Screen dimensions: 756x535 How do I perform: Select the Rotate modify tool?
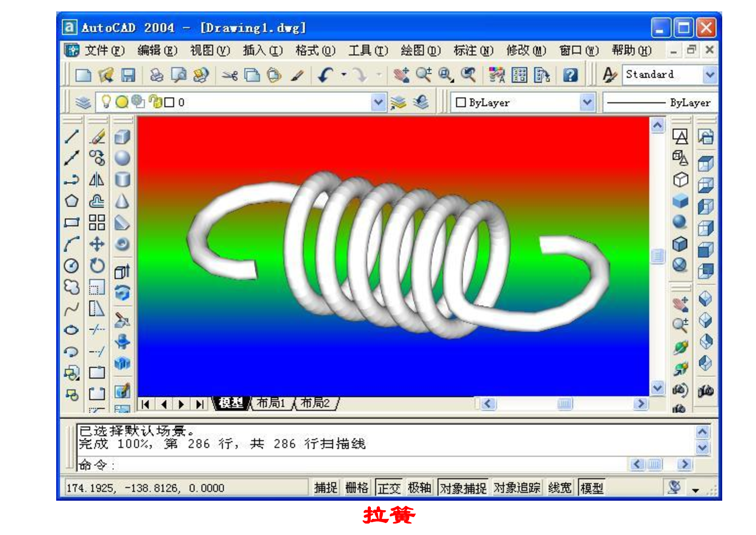click(97, 265)
